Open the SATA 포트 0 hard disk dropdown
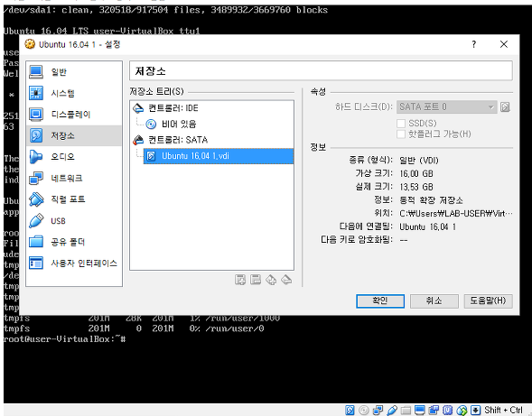532x416 pixels. pyautogui.click(x=446, y=107)
